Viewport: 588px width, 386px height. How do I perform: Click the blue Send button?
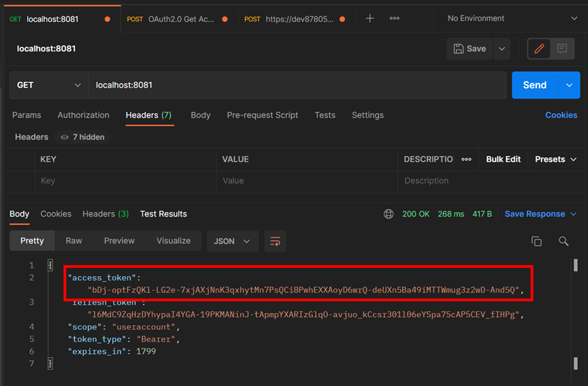534,85
